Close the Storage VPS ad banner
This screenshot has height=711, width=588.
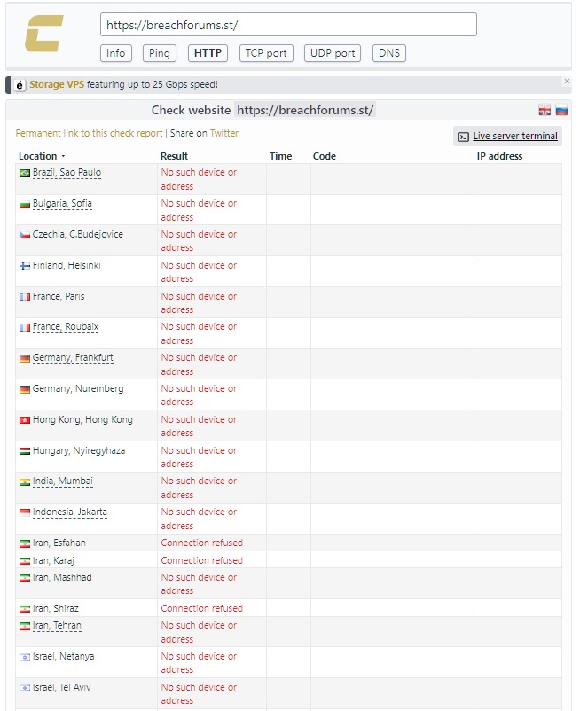click(568, 82)
